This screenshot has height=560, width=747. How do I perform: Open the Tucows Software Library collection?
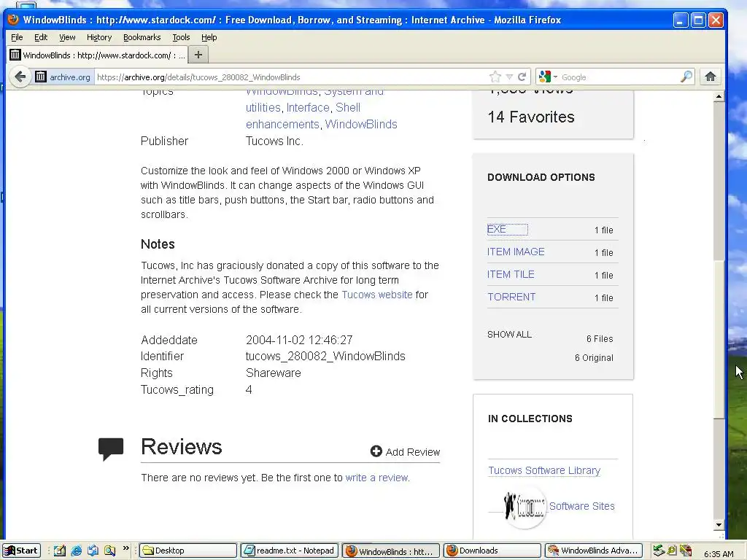544,470
